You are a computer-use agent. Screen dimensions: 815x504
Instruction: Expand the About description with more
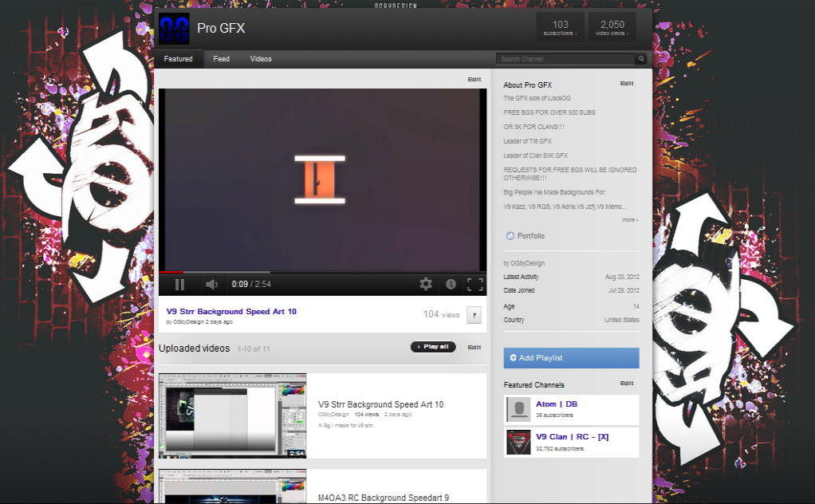[x=630, y=220]
